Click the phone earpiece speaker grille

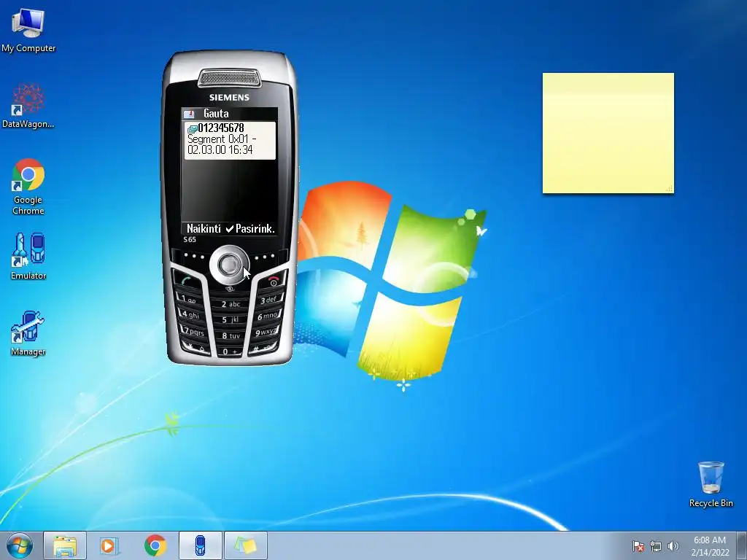click(229, 77)
